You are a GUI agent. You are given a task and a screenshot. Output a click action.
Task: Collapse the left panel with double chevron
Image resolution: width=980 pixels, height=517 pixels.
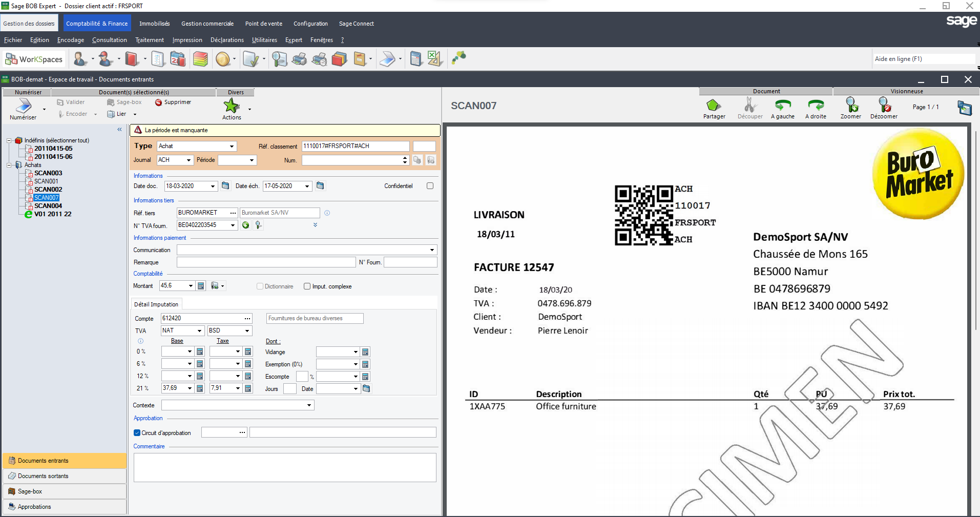pyautogui.click(x=119, y=130)
